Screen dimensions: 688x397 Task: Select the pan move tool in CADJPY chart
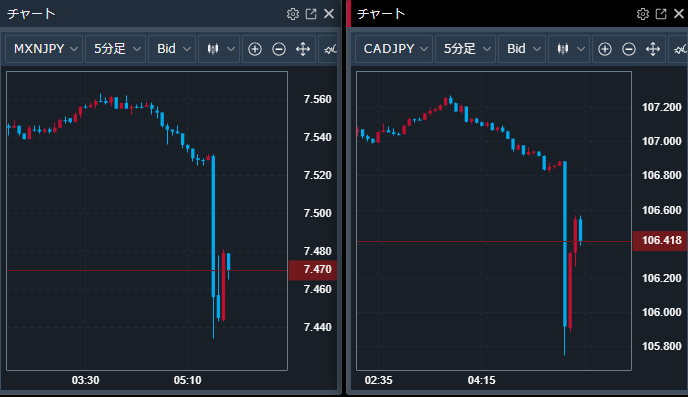653,49
